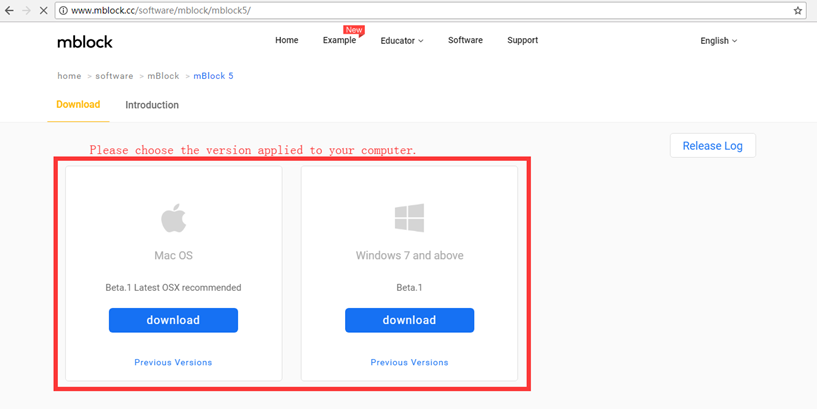
Task: Bookmark the page with the star icon
Action: [798, 10]
